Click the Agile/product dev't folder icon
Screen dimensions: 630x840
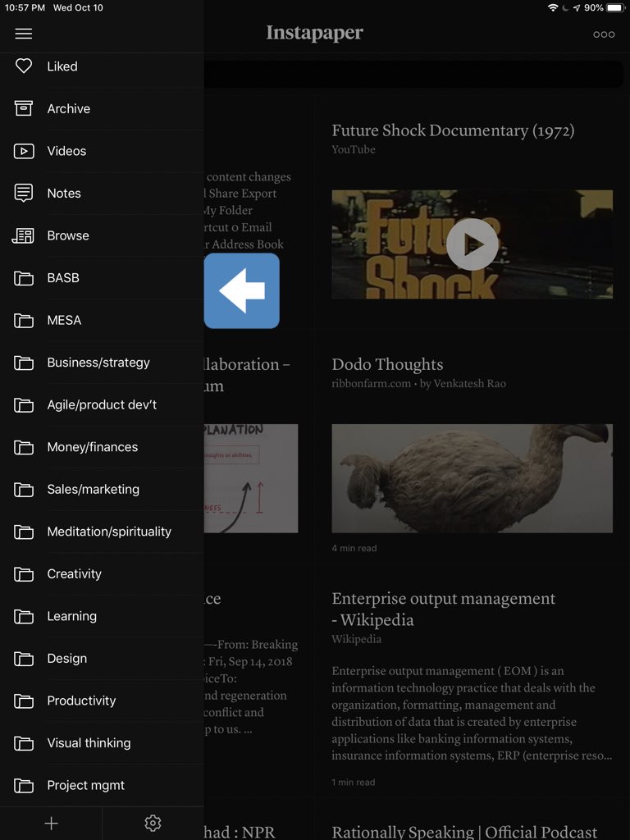[x=24, y=405]
